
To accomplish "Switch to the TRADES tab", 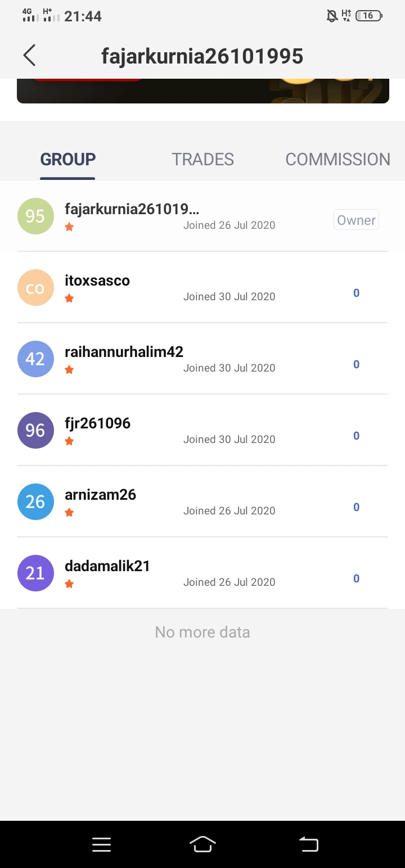I will pos(202,159).
